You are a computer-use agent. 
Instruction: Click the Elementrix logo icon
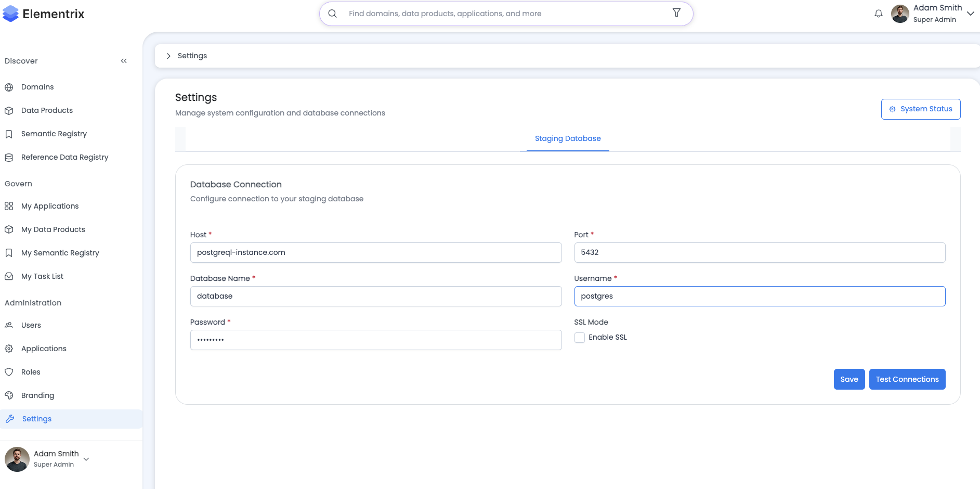coord(10,14)
